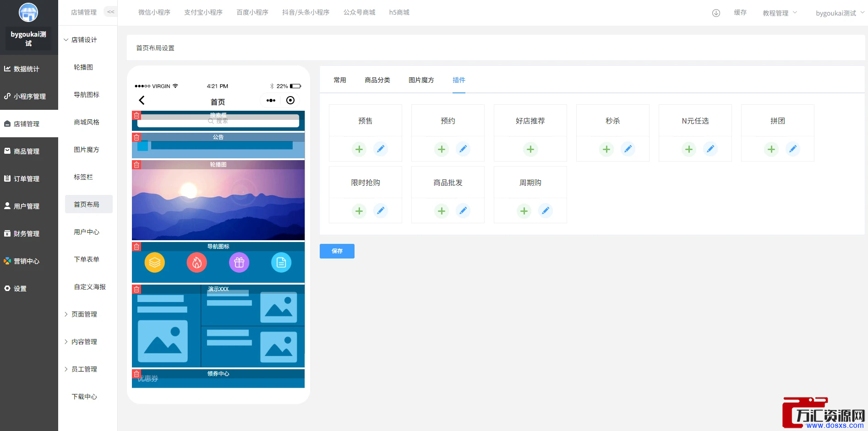Click the blue 保存 button
Viewport: 868px width, 431px height.
337,251
